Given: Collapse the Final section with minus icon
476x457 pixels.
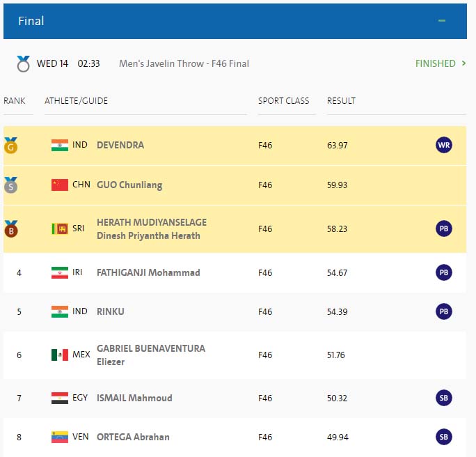Looking at the screenshot, I should (441, 21).
